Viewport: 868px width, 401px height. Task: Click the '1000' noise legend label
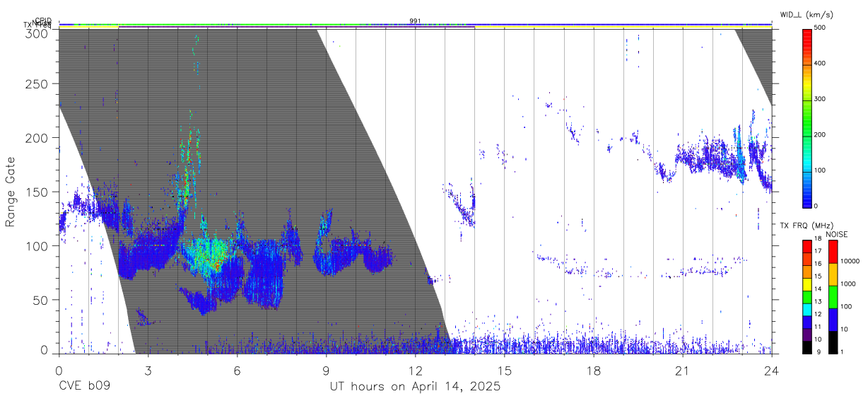(847, 284)
